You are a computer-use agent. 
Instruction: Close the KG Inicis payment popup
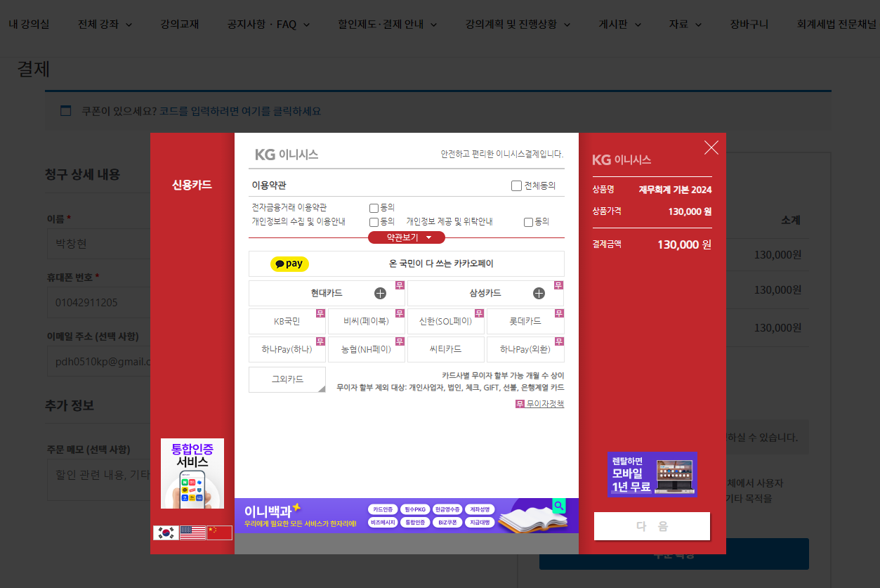pos(711,148)
